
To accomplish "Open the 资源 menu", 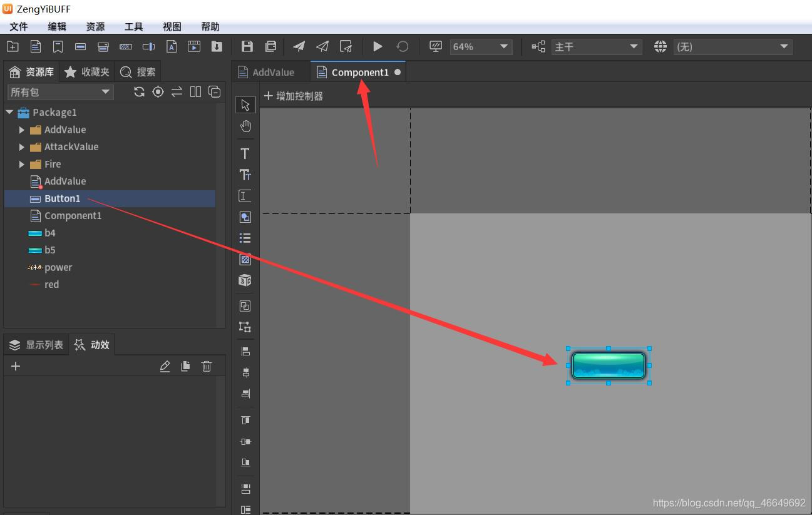I will [95, 27].
